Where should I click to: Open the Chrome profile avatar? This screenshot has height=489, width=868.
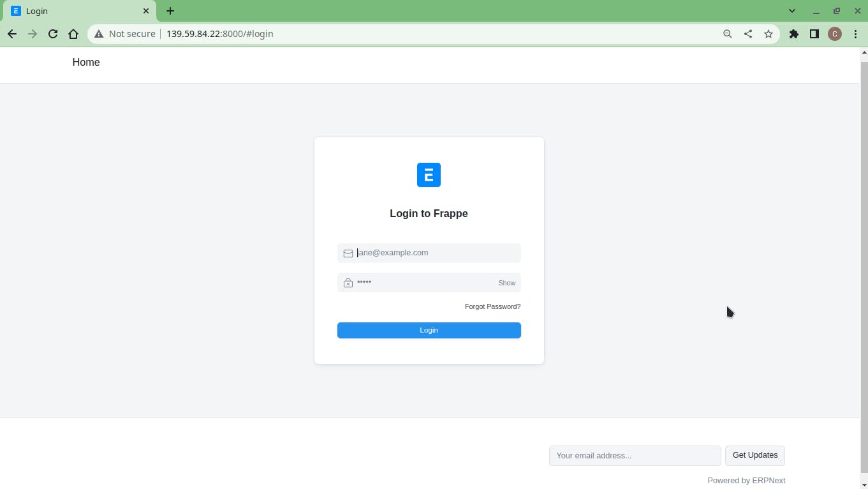(x=835, y=34)
